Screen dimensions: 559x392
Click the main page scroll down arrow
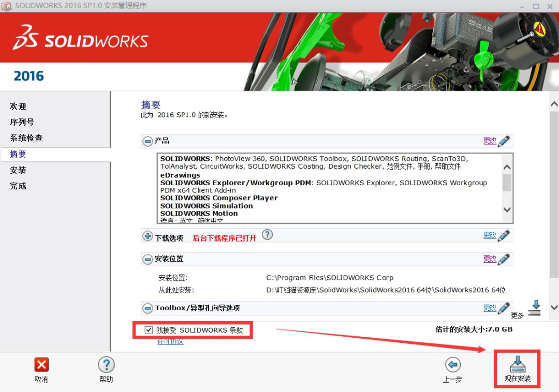[x=554, y=307]
